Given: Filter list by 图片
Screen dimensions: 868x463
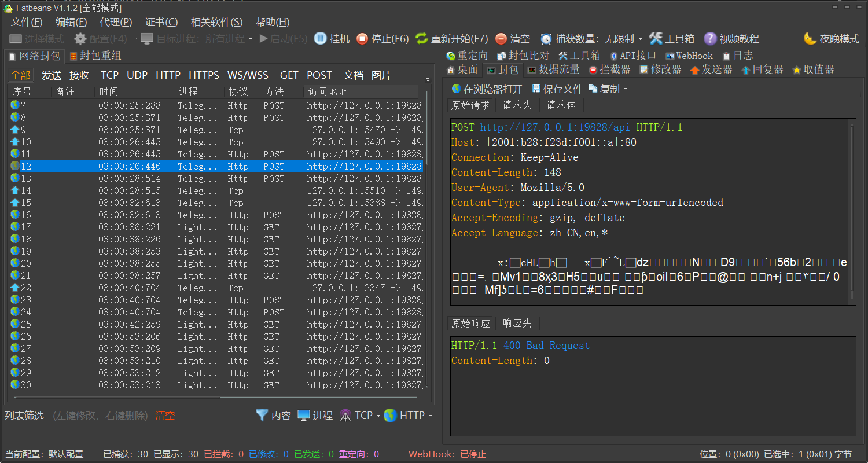Looking at the screenshot, I should [381, 75].
